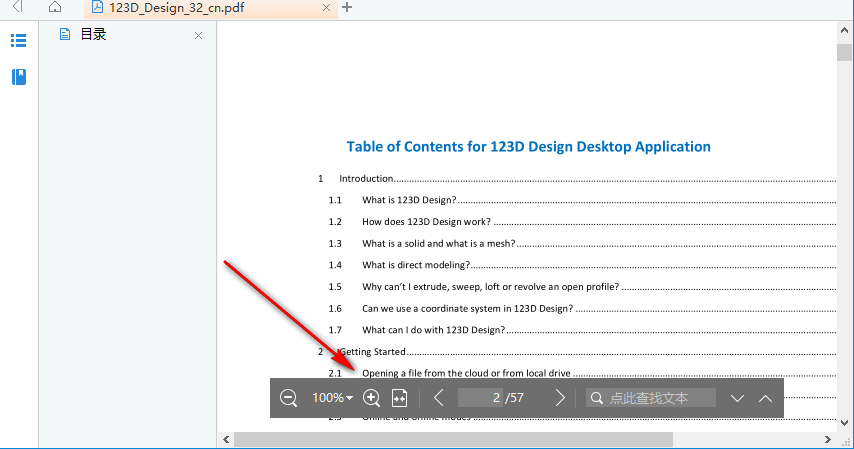
Task: Open a new tab with the plus icon
Action: click(347, 8)
